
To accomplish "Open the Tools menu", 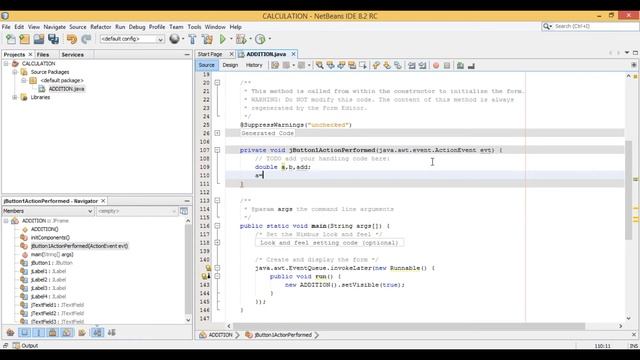I will pos(194,27).
